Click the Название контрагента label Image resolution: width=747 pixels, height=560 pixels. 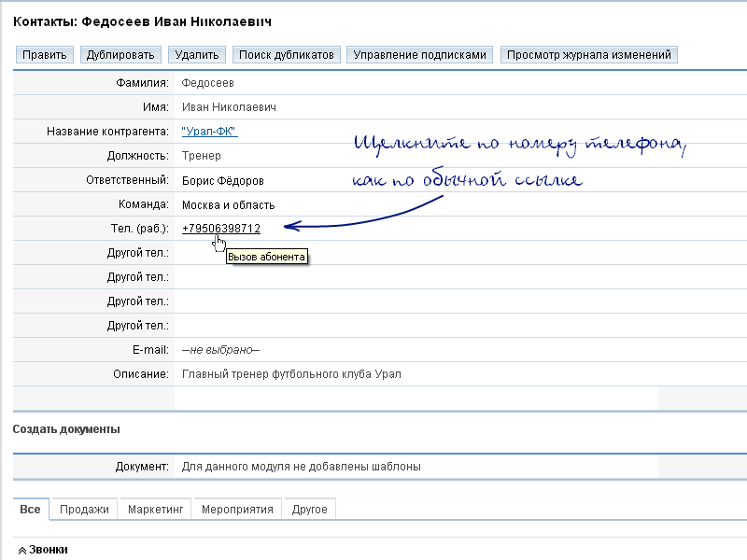click(x=107, y=132)
